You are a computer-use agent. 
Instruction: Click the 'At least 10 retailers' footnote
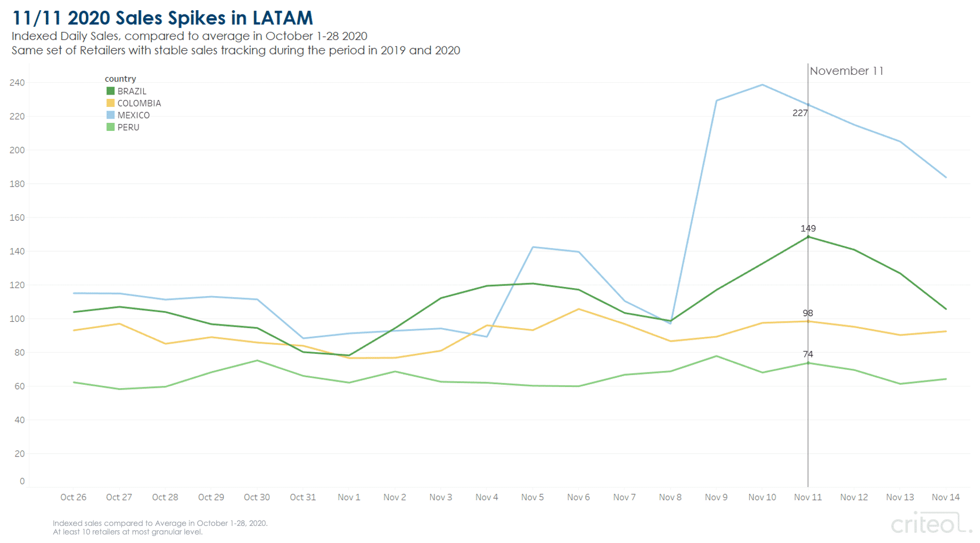[127, 532]
